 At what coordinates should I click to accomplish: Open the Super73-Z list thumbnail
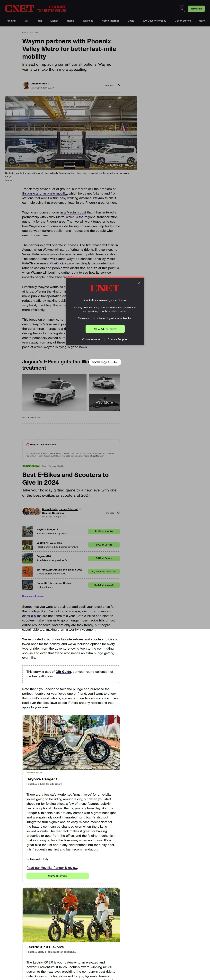tap(27, 585)
